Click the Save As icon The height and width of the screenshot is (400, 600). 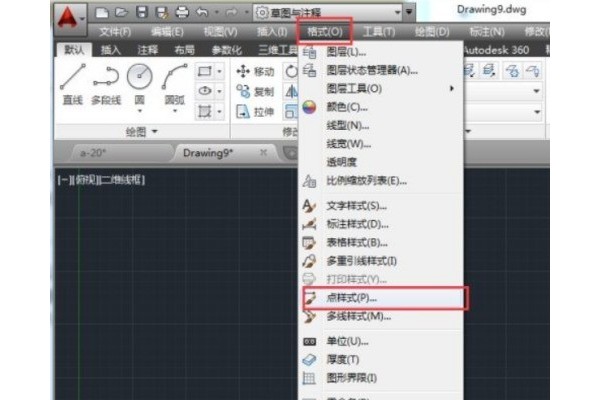(x=162, y=13)
